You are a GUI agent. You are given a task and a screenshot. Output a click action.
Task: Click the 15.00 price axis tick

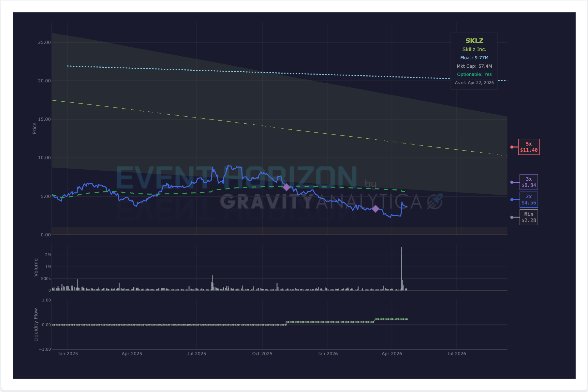point(44,119)
